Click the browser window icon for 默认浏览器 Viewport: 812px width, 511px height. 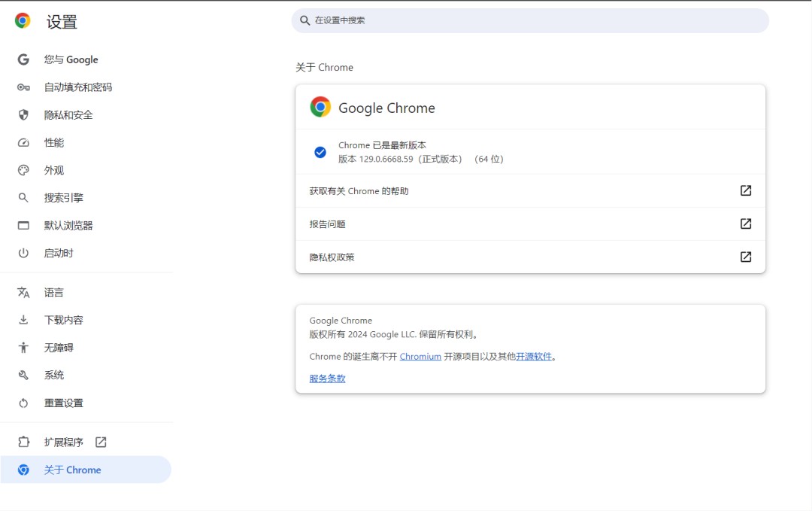click(x=23, y=226)
